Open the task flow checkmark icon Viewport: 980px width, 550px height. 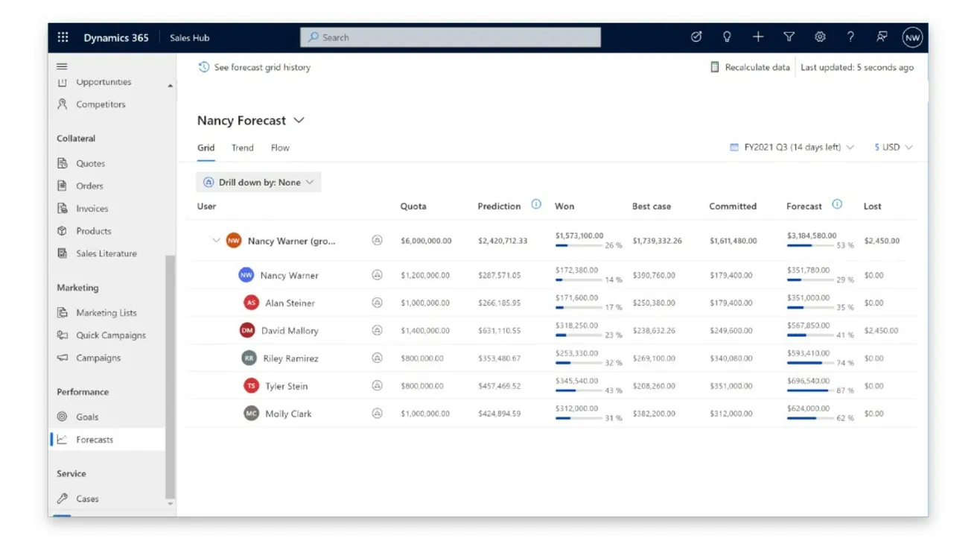(696, 37)
